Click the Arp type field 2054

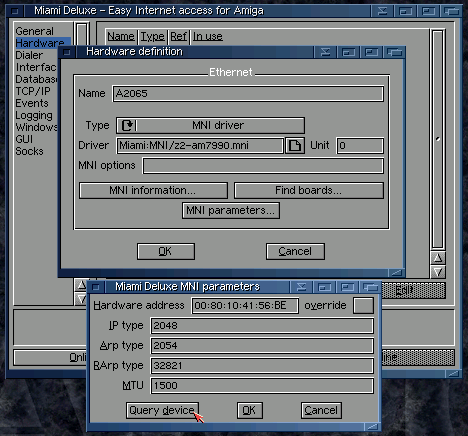(x=262, y=346)
